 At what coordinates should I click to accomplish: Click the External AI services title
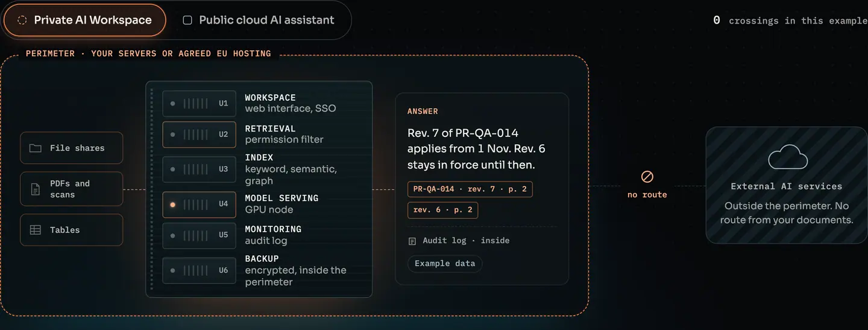pyautogui.click(x=787, y=186)
